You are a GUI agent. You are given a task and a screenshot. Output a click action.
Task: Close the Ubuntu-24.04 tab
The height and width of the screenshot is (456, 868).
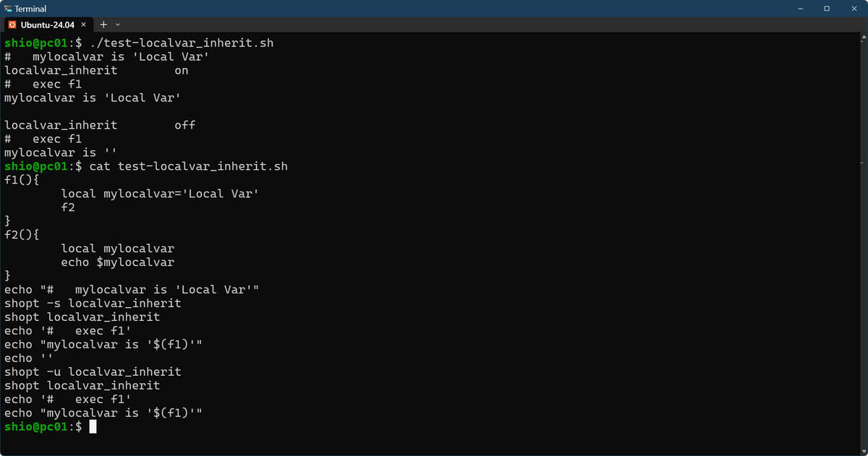click(x=84, y=25)
